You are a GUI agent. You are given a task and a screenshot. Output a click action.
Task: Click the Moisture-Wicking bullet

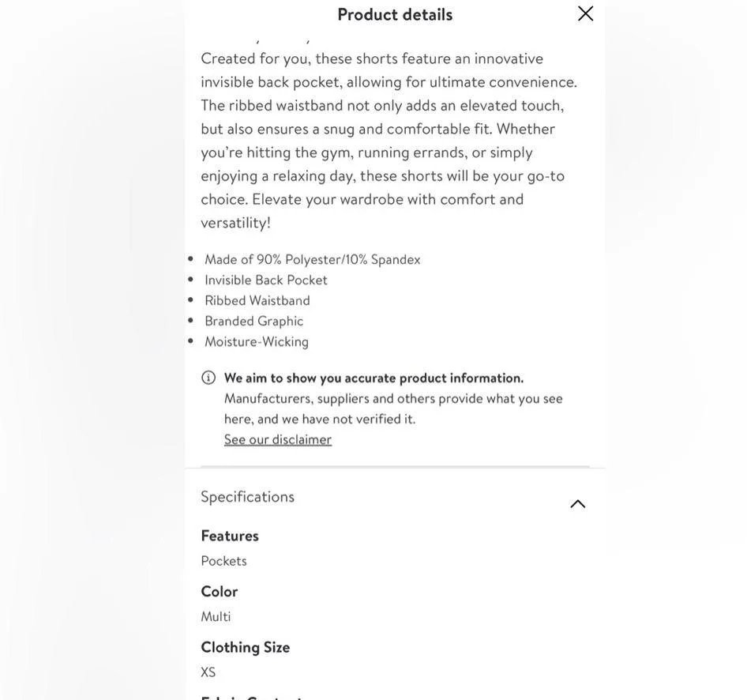(257, 341)
